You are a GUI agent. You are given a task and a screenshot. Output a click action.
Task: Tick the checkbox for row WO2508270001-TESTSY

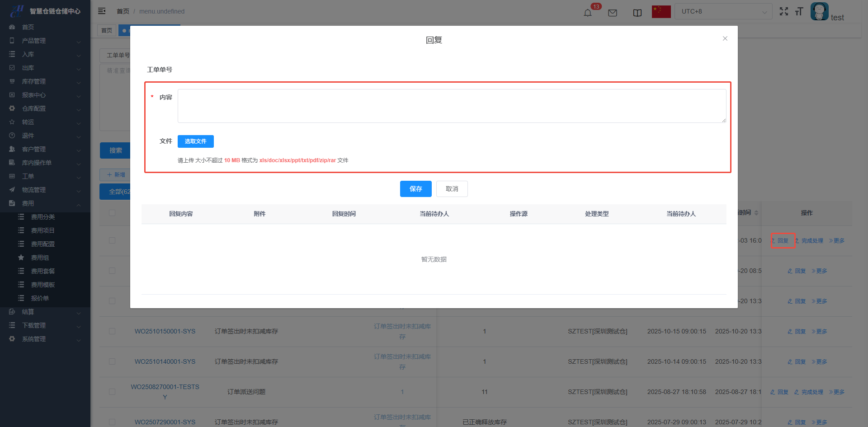[x=112, y=392]
